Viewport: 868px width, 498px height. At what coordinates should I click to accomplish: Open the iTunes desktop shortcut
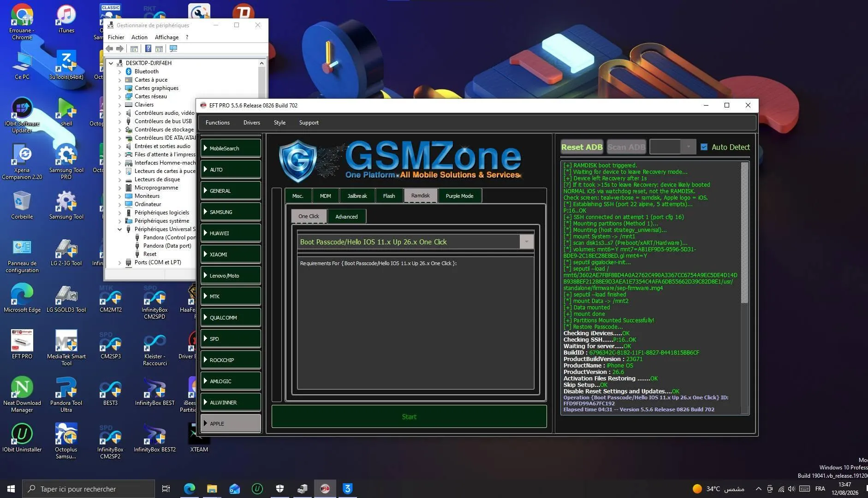click(66, 19)
